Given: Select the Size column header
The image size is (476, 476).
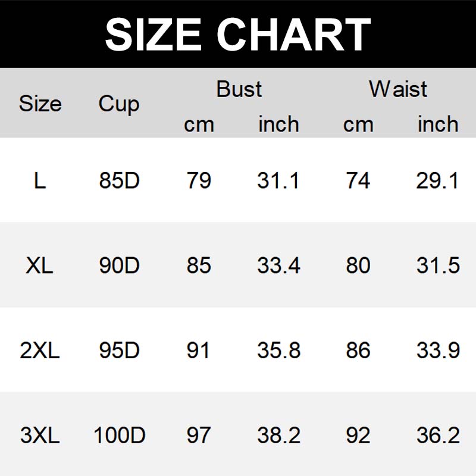Looking at the screenshot, I should pos(40,104).
